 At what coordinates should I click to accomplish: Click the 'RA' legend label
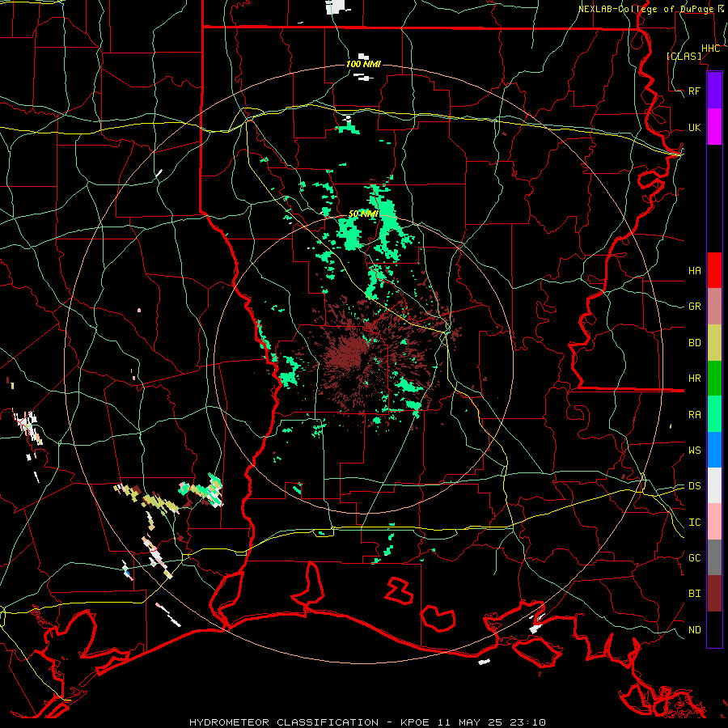[694, 414]
